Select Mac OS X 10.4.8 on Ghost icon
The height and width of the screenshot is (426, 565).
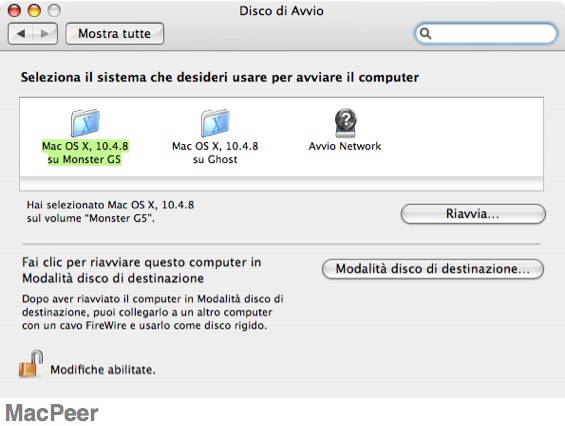coord(215,123)
